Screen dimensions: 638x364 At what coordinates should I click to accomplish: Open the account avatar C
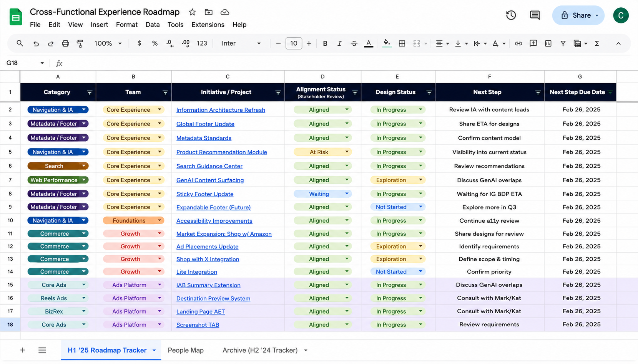pos(621,15)
